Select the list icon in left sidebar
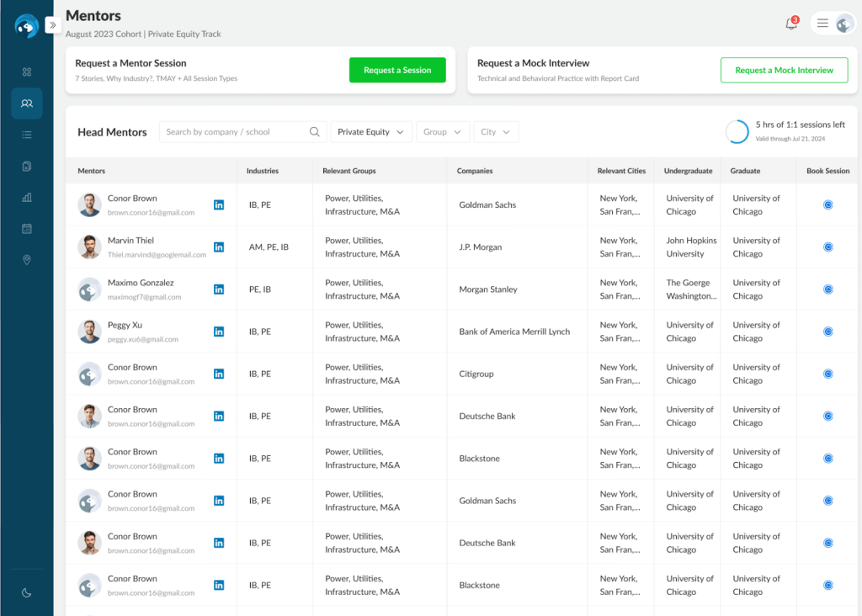 [27, 135]
